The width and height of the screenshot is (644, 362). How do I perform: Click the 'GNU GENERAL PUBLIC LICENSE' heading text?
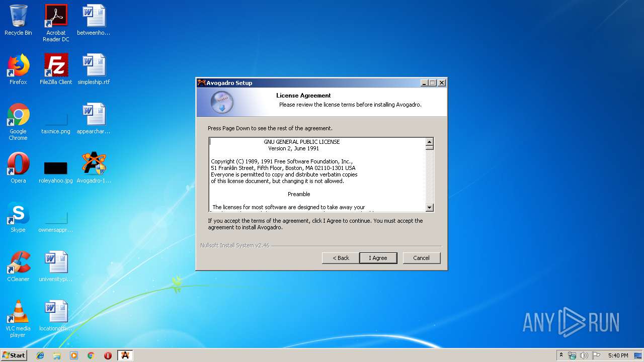click(x=302, y=142)
